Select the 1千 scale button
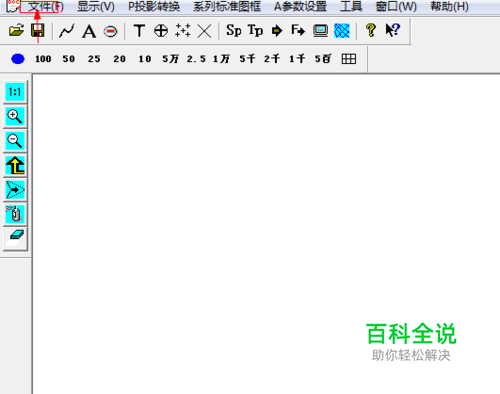This screenshot has width=500, height=394. click(297, 59)
